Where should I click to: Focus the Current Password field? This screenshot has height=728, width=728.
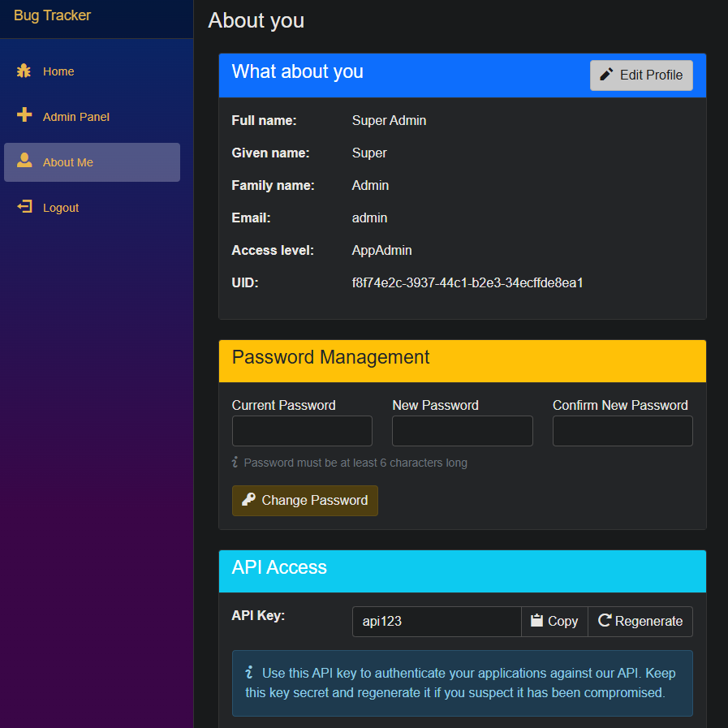302,431
